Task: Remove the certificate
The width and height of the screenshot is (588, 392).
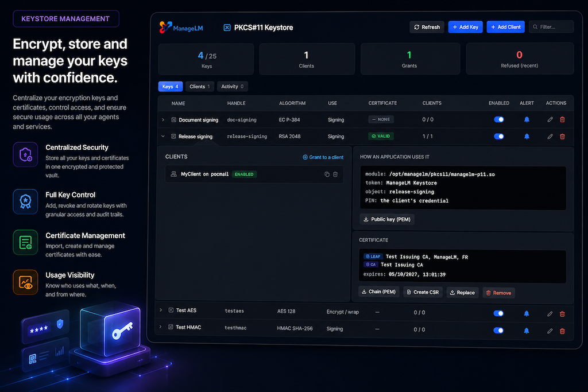Action: [499, 293]
